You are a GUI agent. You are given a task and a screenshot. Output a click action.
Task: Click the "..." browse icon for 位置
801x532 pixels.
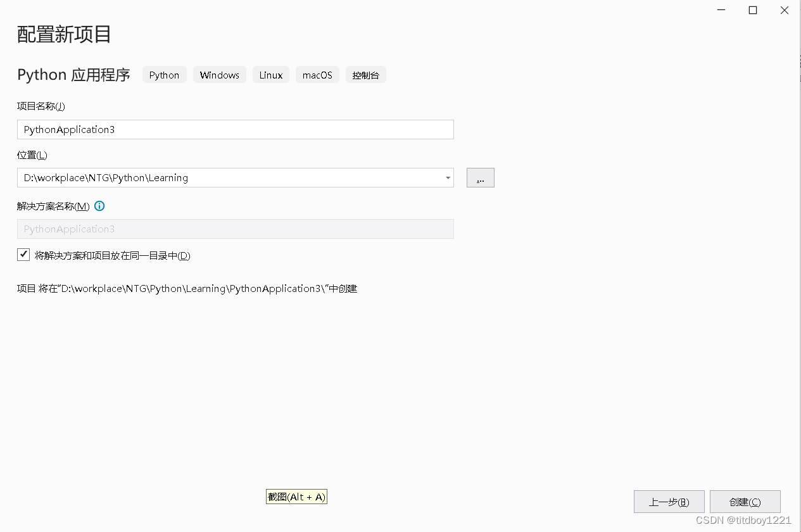click(480, 177)
